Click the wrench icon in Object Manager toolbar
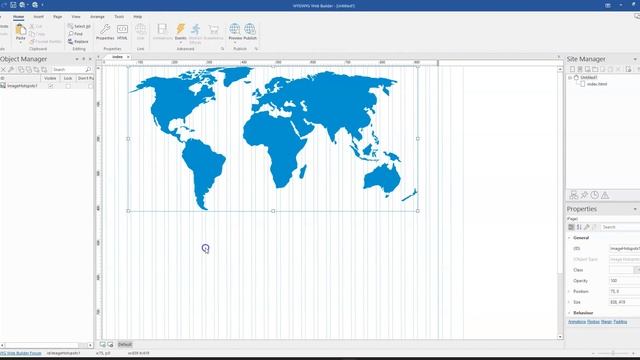 (x=11, y=70)
